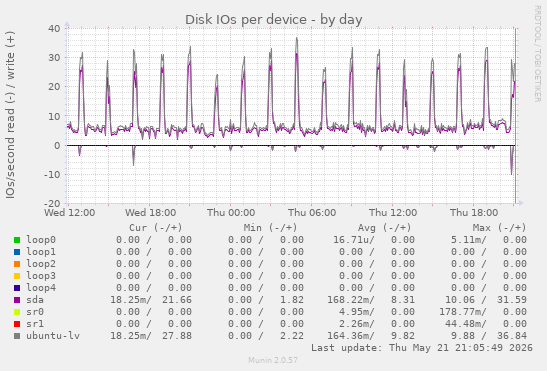
Task: Click the 'Thu 18:00' time axis label
Action: [x=474, y=213]
